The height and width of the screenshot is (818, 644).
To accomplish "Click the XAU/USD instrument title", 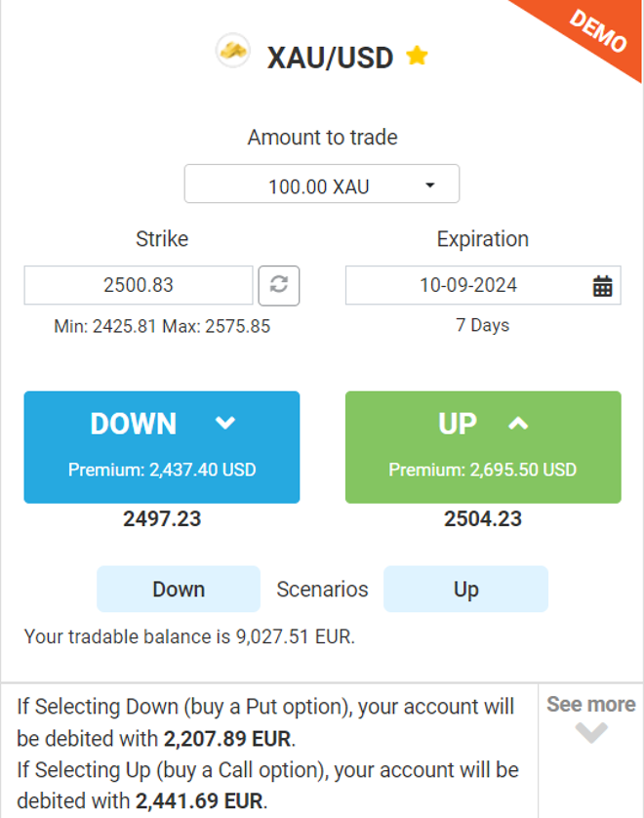I will (330, 58).
